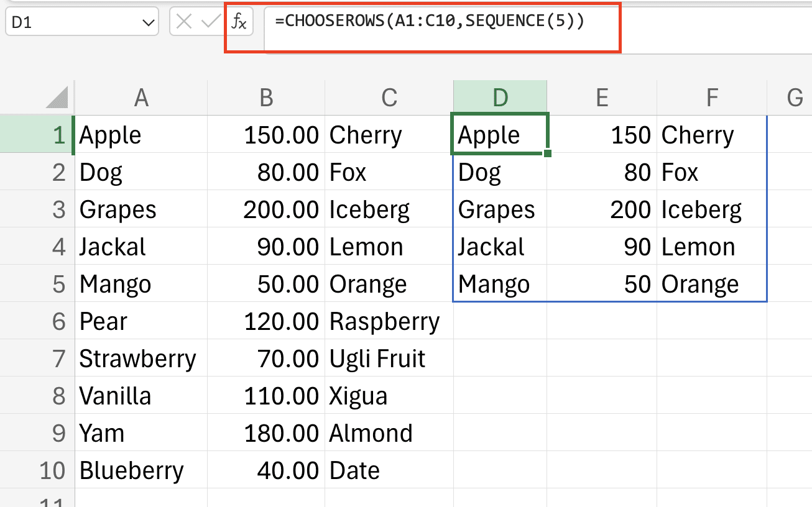The width and height of the screenshot is (812, 507).
Task: Grab the fill handle on cell D1
Action: coord(548,153)
